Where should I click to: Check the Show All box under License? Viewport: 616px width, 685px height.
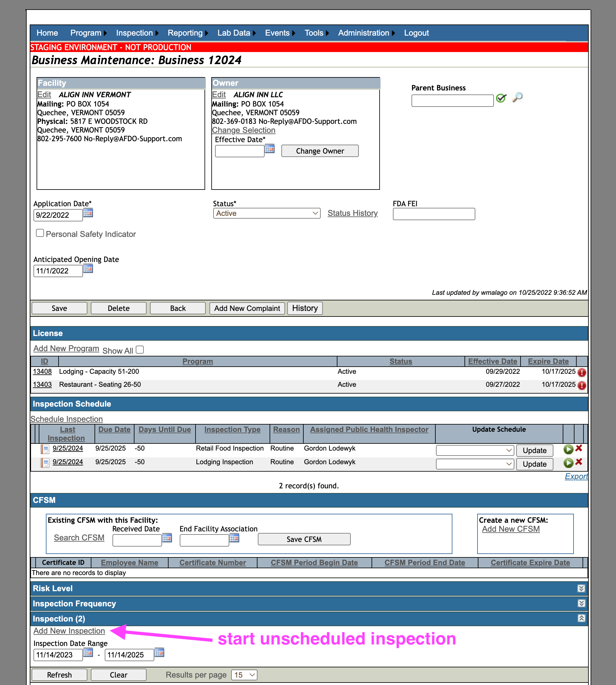click(x=140, y=350)
